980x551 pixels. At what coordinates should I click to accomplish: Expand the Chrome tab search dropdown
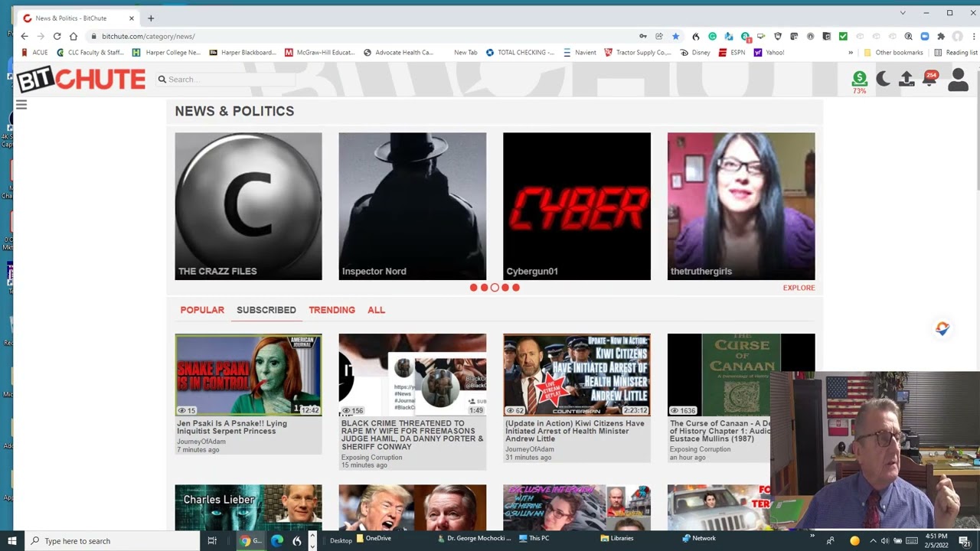tap(903, 13)
